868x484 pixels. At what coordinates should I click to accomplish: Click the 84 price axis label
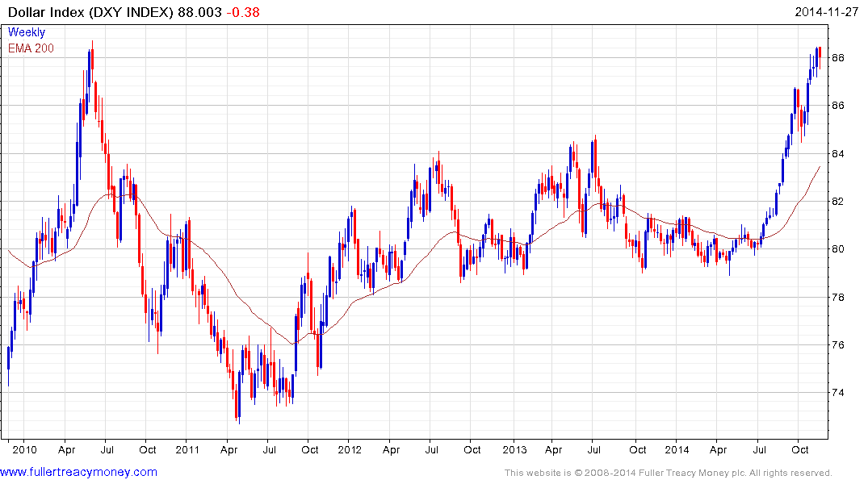(838, 153)
